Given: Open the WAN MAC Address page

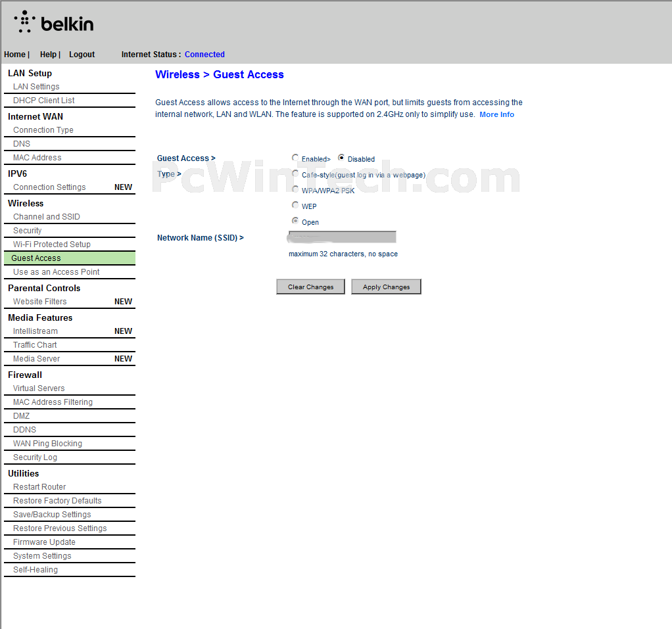Looking at the screenshot, I should pos(37,157).
